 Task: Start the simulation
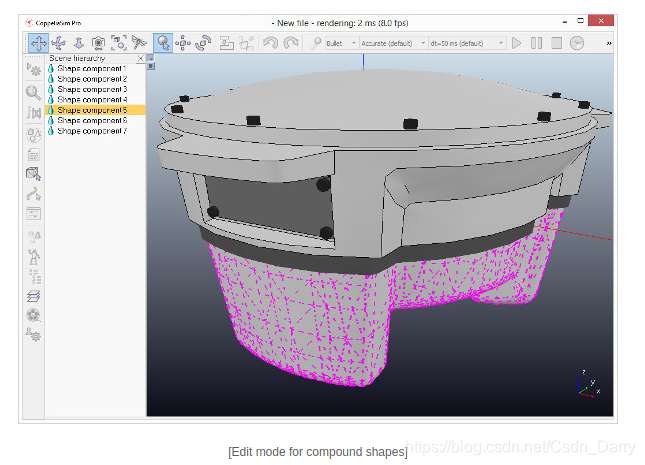click(x=516, y=43)
